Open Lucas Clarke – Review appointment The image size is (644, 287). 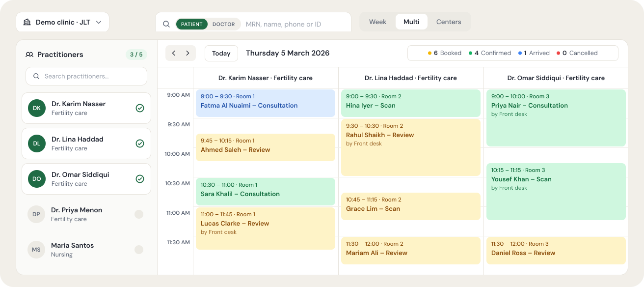266,229
